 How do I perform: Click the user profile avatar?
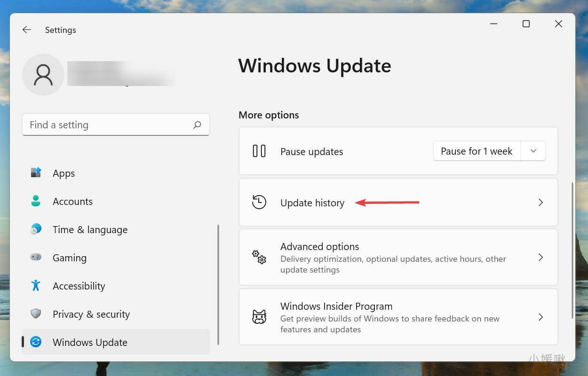point(43,74)
